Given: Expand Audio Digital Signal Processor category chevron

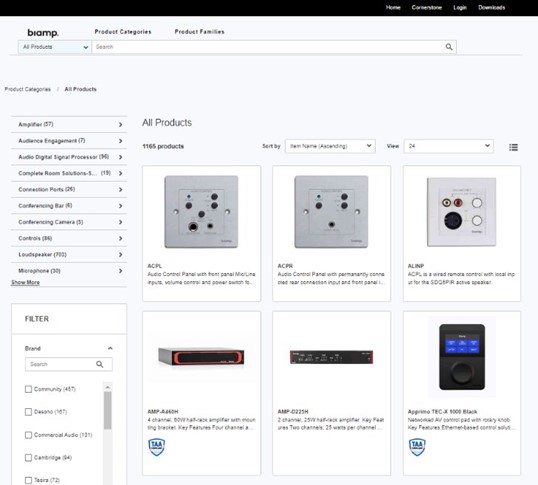Looking at the screenshot, I should [x=120, y=157].
